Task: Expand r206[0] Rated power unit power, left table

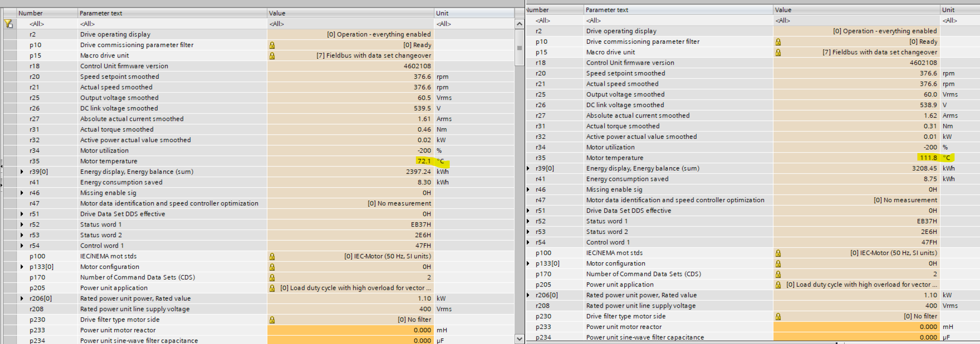Action: point(22,299)
